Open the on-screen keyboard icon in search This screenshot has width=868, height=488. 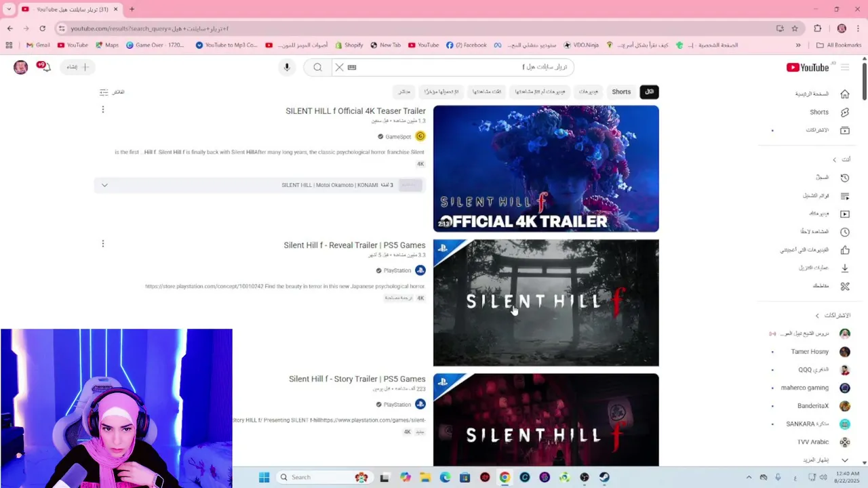tap(352, 67)
